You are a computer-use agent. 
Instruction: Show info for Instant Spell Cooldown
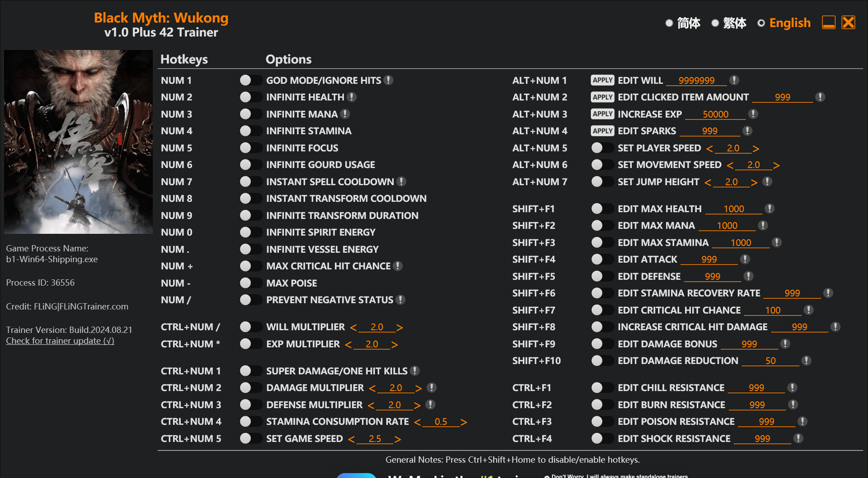(402, 182)
